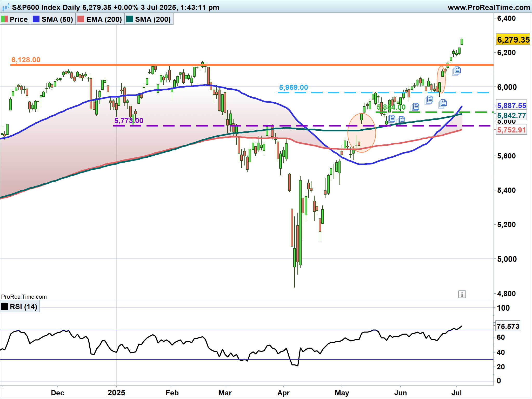Click the RSI axis label 60
532x399 pixels.
(x=501, y=337)
